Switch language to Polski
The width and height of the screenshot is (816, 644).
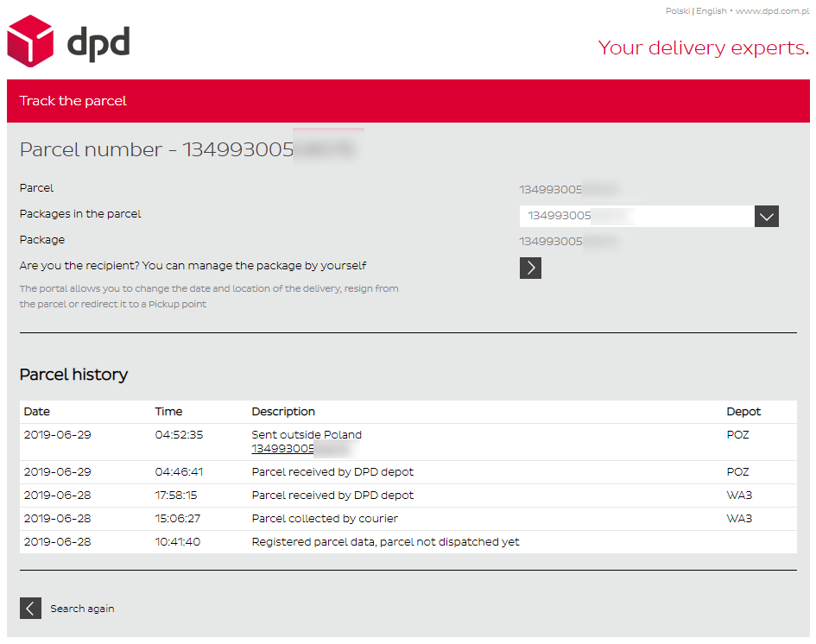pyautogui.click(x=677, y=11)
